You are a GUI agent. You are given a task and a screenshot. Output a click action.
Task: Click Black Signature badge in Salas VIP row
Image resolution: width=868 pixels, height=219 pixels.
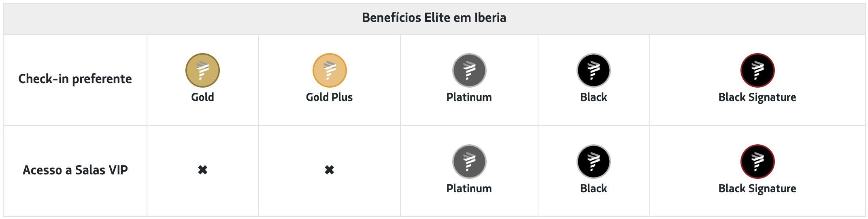(x=757, y=161)
